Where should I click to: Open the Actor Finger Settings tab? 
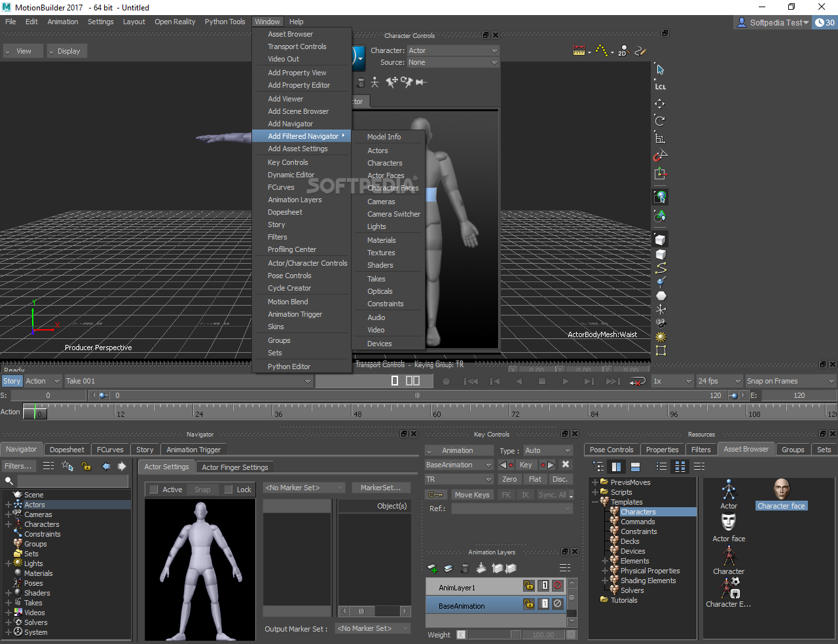[x=235, y=467]
